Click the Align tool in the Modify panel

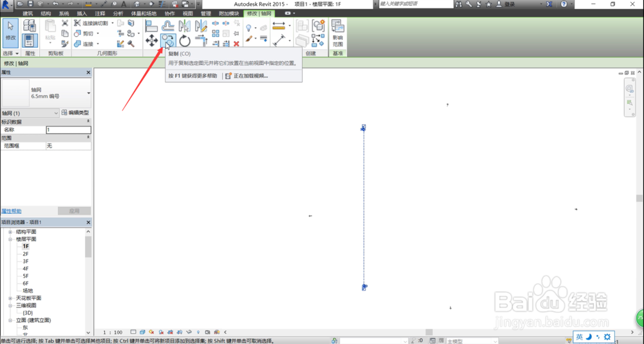151,26
